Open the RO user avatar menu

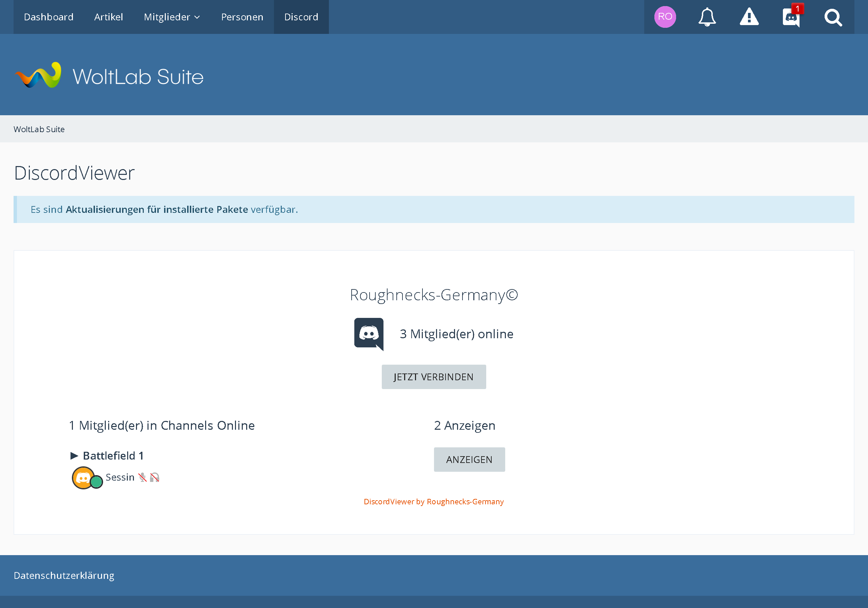point(665,17)
